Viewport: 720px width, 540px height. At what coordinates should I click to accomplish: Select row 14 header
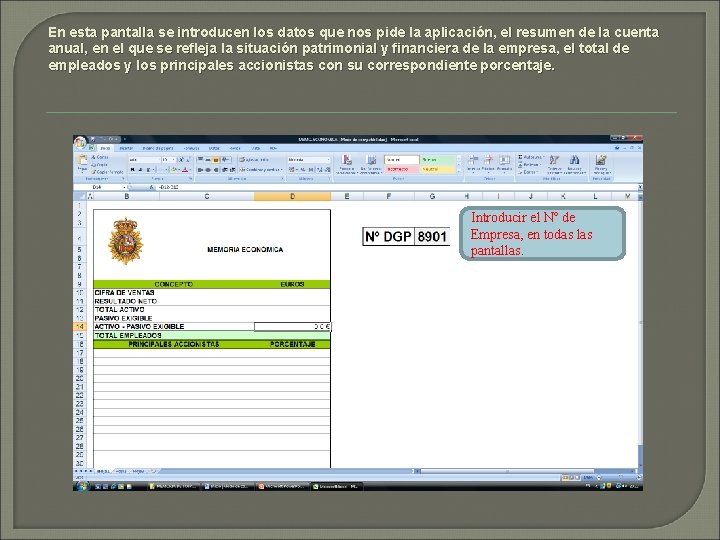point(80,326)
